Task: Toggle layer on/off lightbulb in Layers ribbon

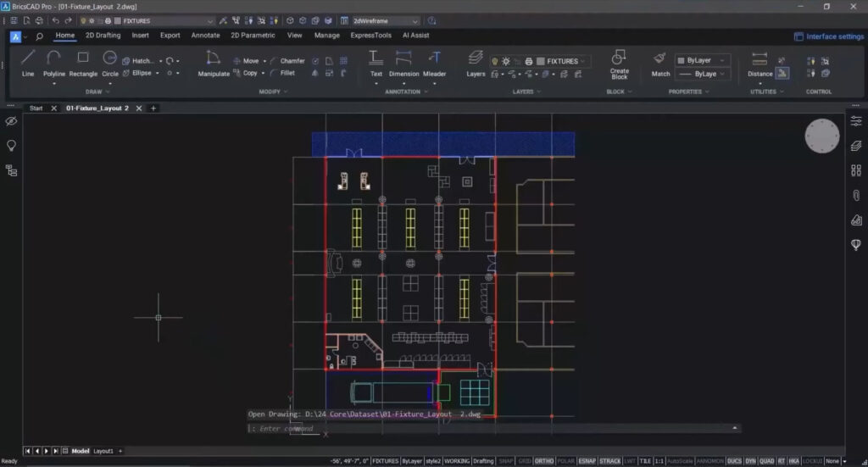Action: pos(495,61)
